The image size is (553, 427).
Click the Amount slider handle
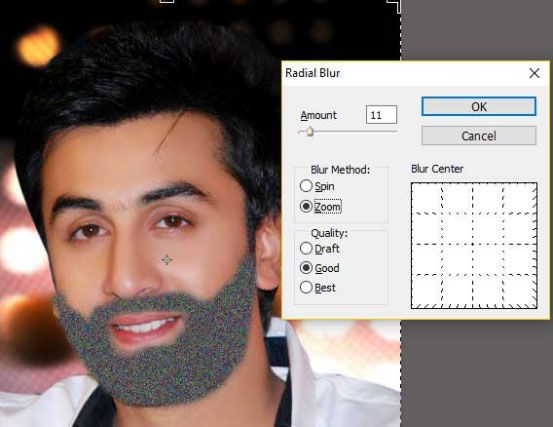pos(310,132)
